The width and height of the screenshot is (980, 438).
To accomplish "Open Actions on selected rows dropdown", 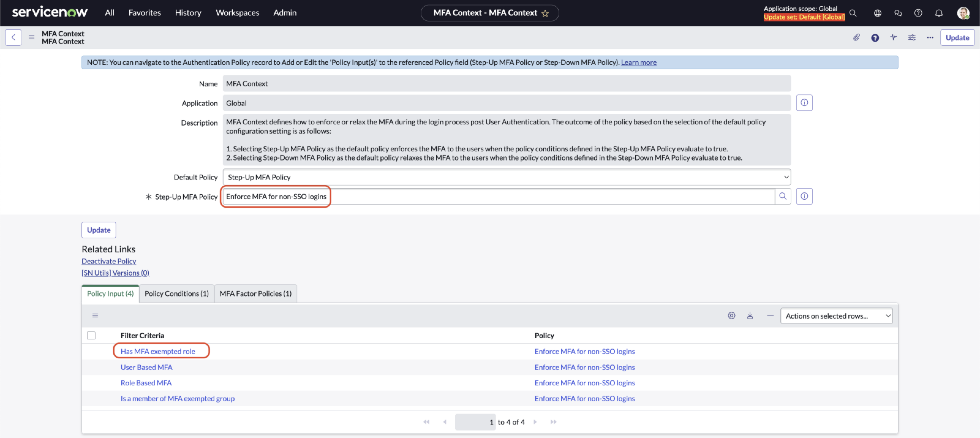I will pos(837,316).
